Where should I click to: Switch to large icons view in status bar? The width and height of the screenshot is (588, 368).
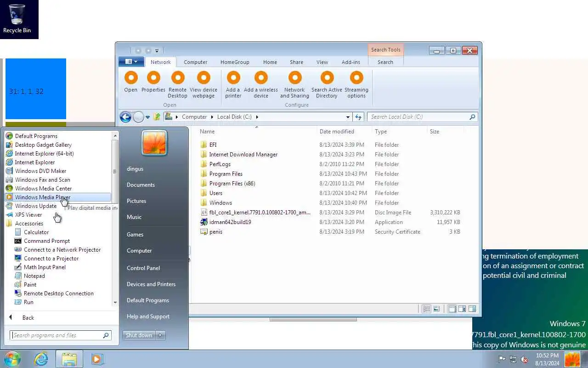tap(436, 309)
